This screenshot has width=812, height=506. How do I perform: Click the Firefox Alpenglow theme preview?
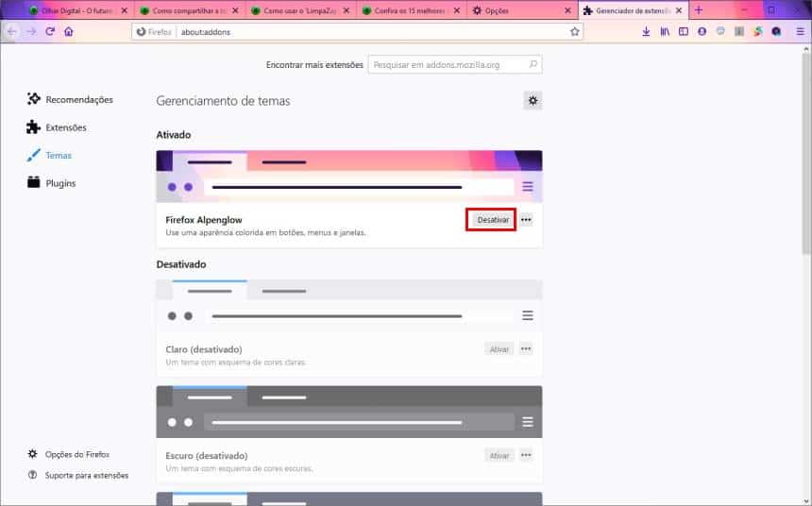349,177
